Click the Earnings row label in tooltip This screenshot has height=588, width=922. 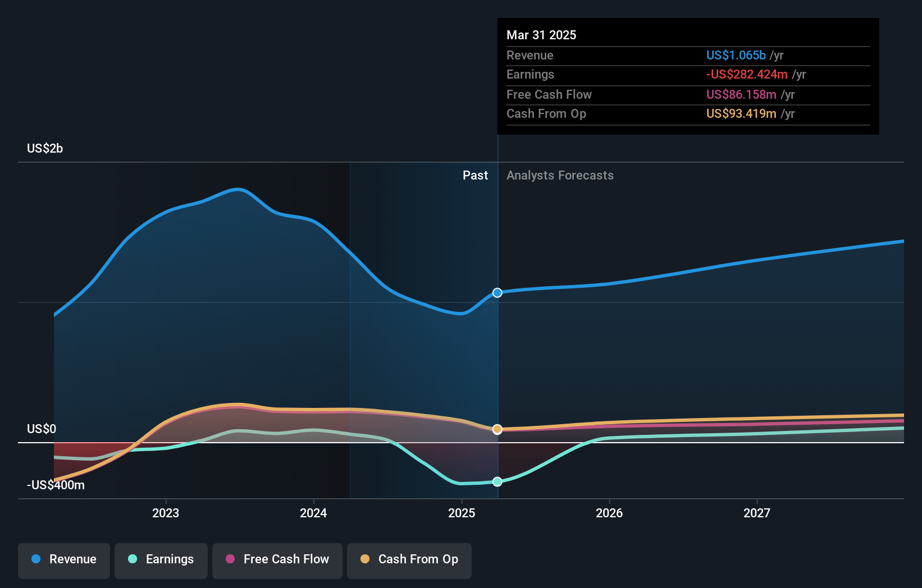point(530,74)
